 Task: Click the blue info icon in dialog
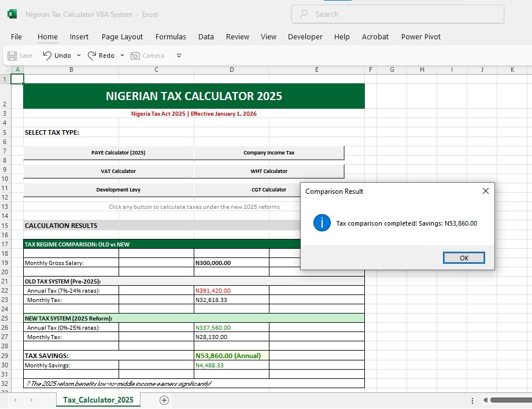click(x=322, y=223)
